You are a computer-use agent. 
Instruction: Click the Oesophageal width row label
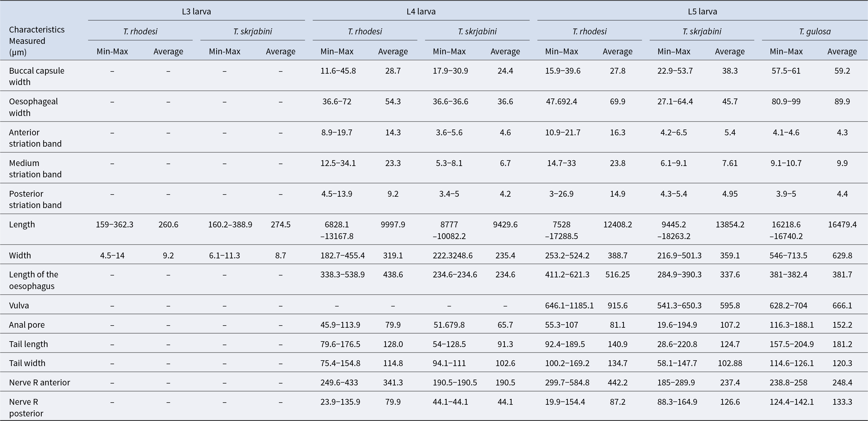(x=33, y=107)
